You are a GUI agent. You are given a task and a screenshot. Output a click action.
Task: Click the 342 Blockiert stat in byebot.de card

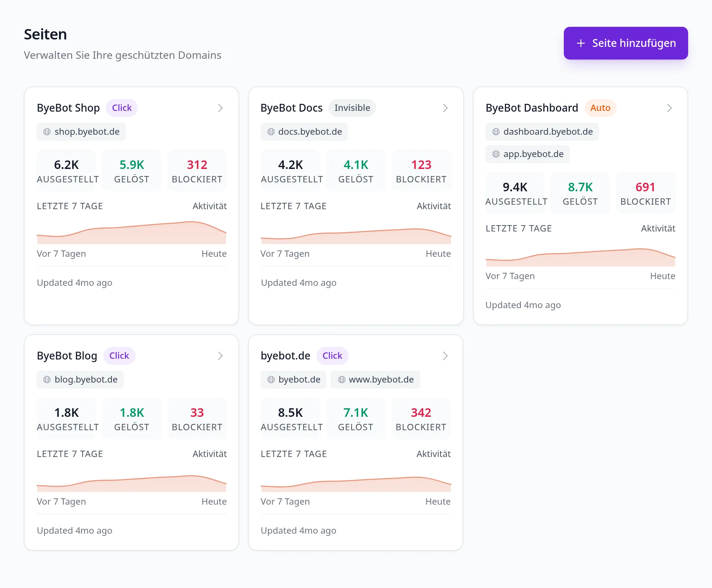point(421,419)
